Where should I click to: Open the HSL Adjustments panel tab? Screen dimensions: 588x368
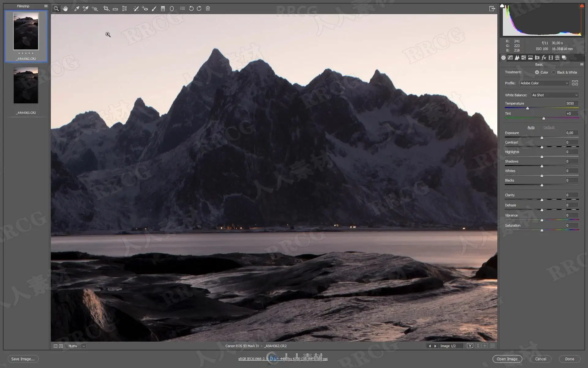point(524,58)
